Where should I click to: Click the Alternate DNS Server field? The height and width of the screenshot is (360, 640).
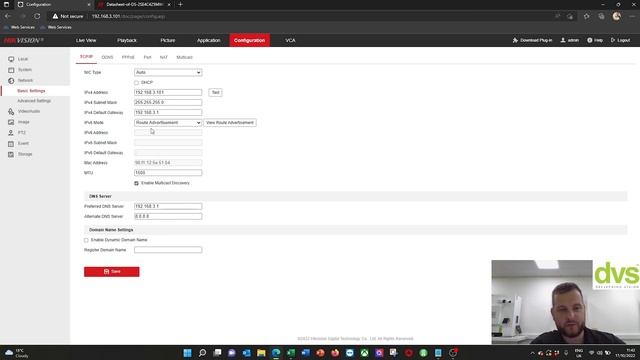pos(168,217)
